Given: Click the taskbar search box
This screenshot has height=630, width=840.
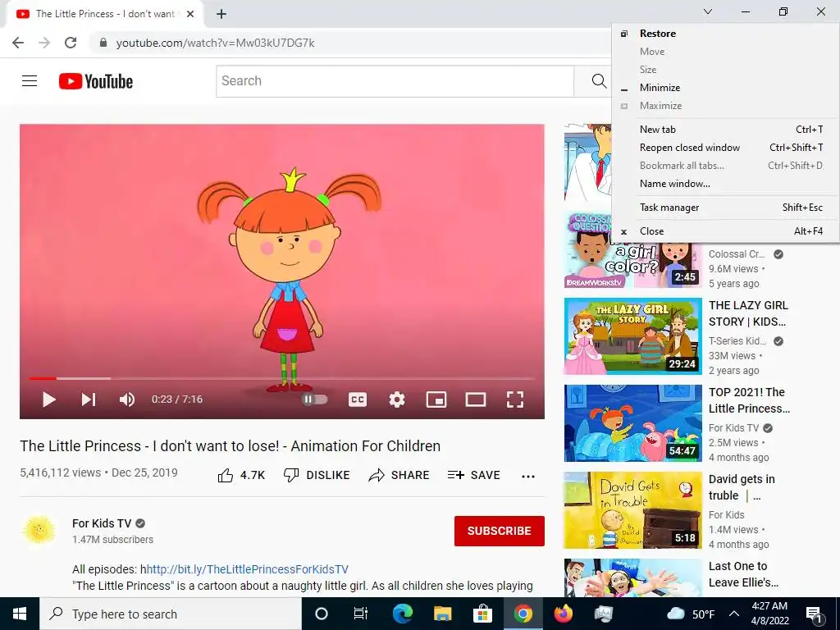Looking at the screenshot, I should click(171, 614).
